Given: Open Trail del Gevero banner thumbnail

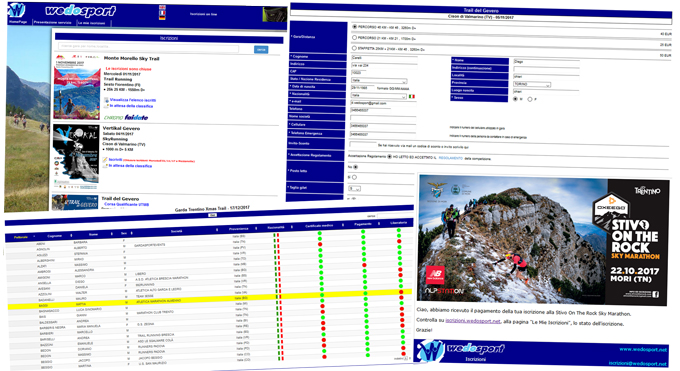Looking at the screenshot, I should click(x=75, y=202).
